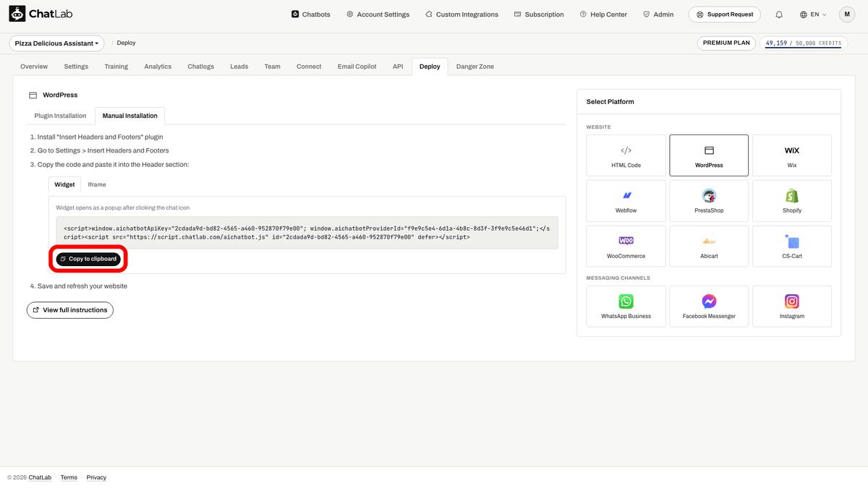This screenshot has height=488, width=868.
Task: Open notifications bell icon
Action: pyautogui.click(x=779, y=14)
